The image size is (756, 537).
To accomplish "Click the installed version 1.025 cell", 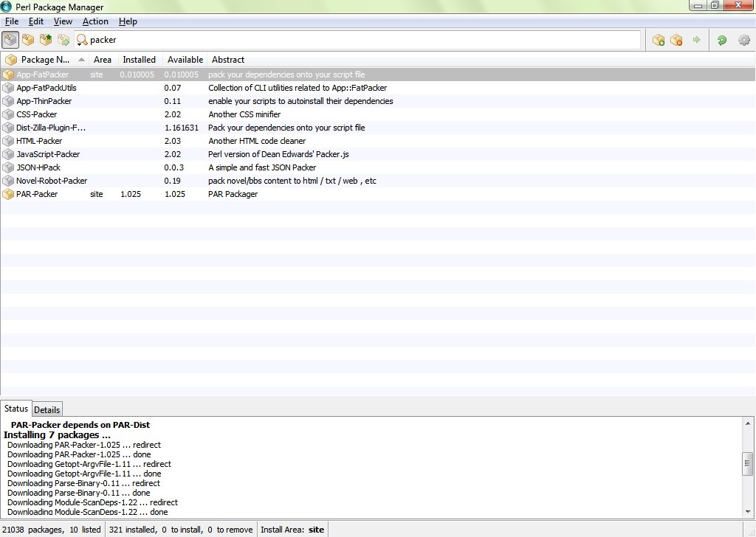I will [x=131, y=194].
